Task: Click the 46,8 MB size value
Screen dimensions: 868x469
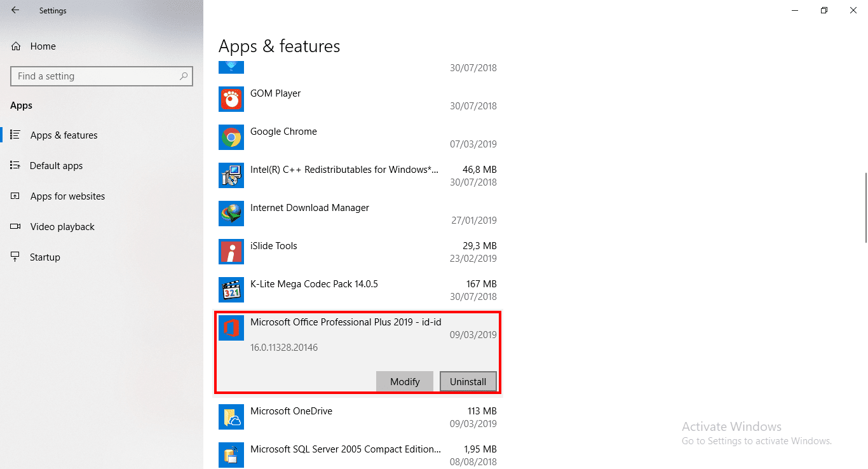Action: (x=480, y=170)
